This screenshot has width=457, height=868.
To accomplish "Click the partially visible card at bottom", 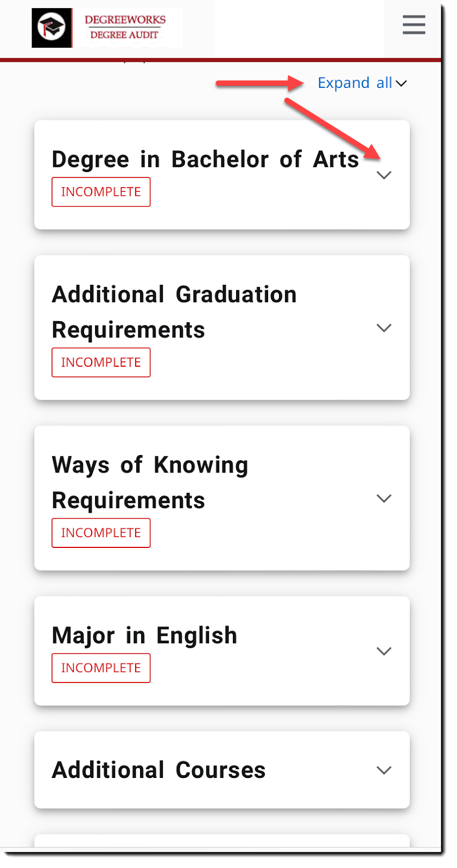I will 221,840.
